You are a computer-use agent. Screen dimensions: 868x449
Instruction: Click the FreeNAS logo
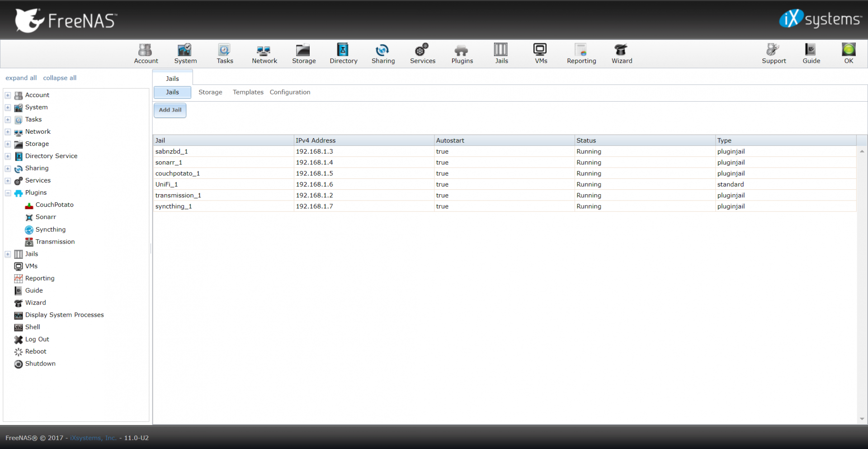coord(66,20)
